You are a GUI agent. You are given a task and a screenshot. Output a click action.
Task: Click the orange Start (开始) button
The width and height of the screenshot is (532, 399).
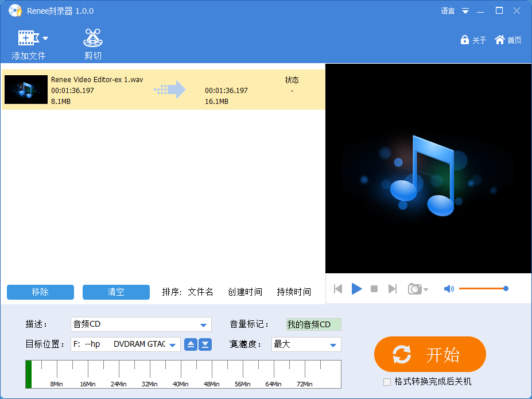coord(430,354)
